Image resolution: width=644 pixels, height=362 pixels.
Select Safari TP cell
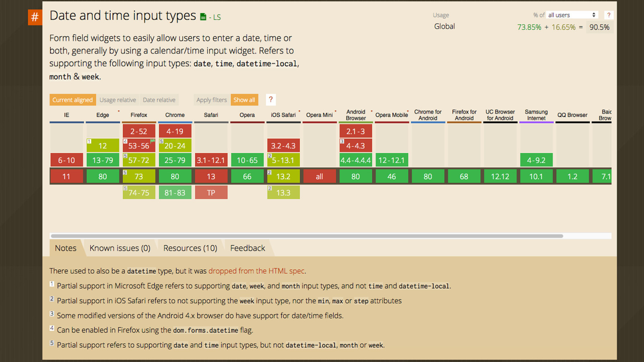211,193
